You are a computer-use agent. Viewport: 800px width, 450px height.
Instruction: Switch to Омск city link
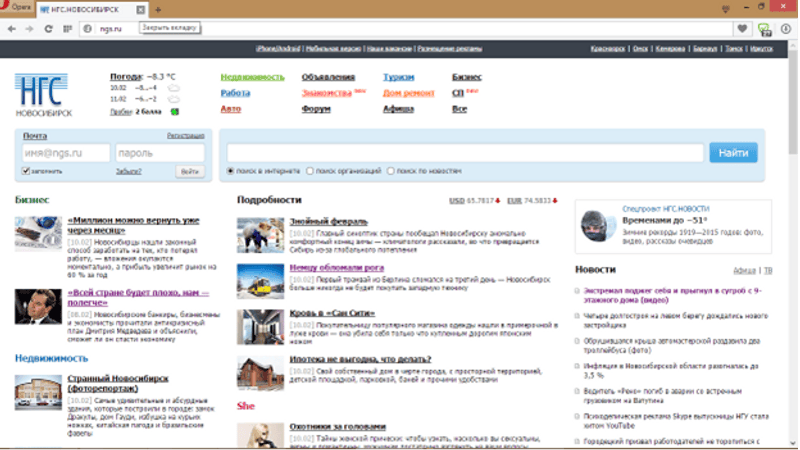click(640, 48)
